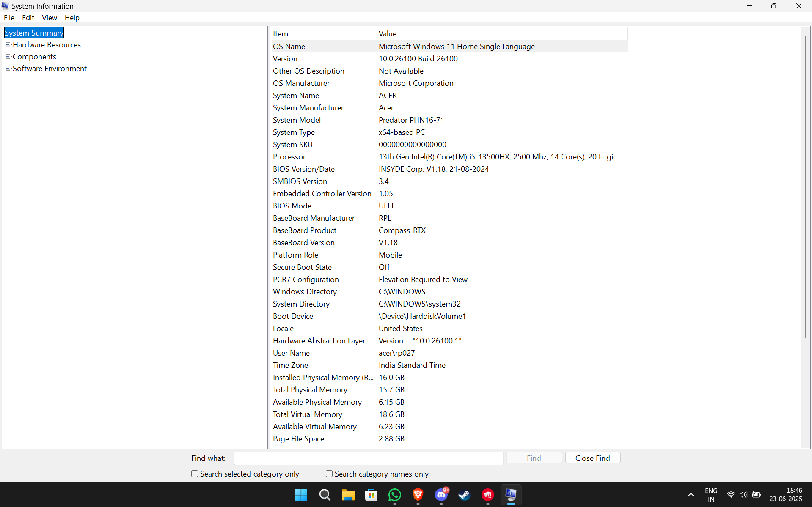812x507 pixels.
Task: Open Discord from the taskbar
Action: (x=441, y=495)
